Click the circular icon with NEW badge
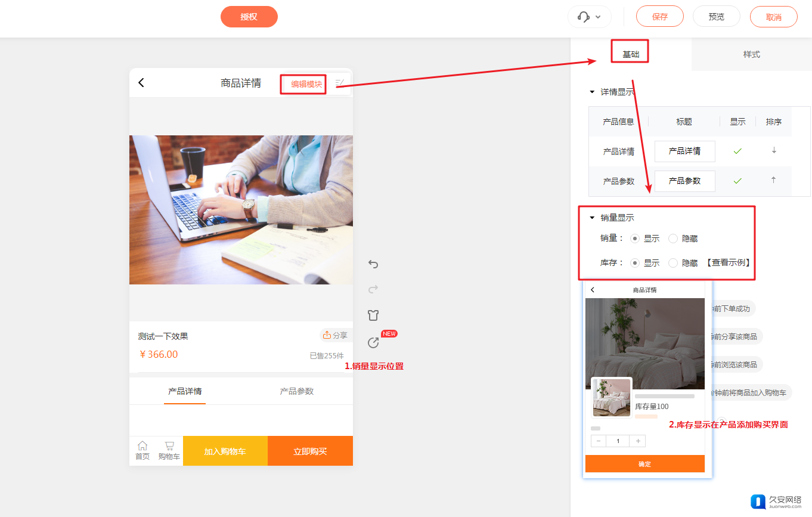 (x=373, y=342)
